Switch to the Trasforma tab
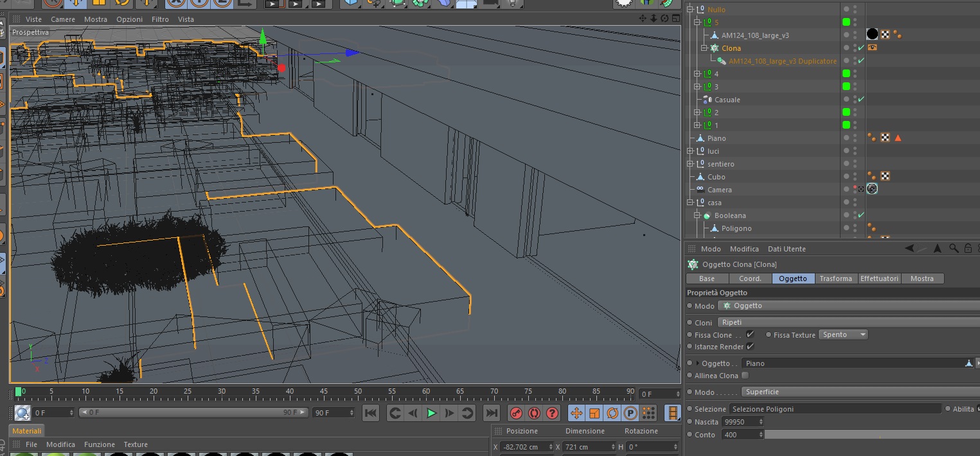Image resolution: width=980 pixels, height=456 pixels. [836, 278]
